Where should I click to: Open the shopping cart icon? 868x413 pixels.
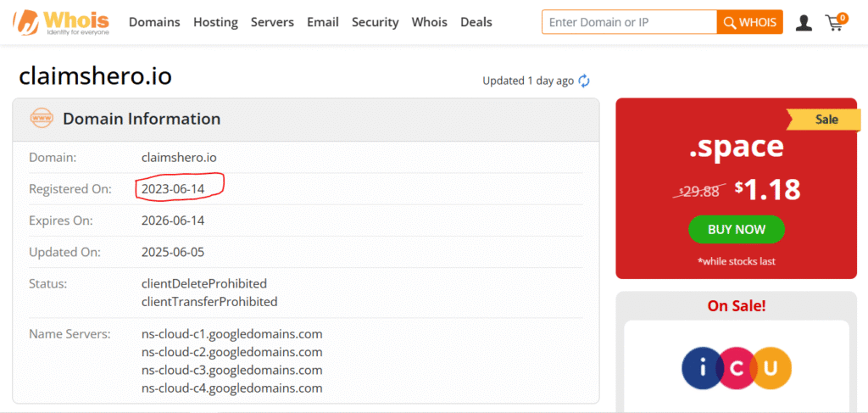(836, 21)
